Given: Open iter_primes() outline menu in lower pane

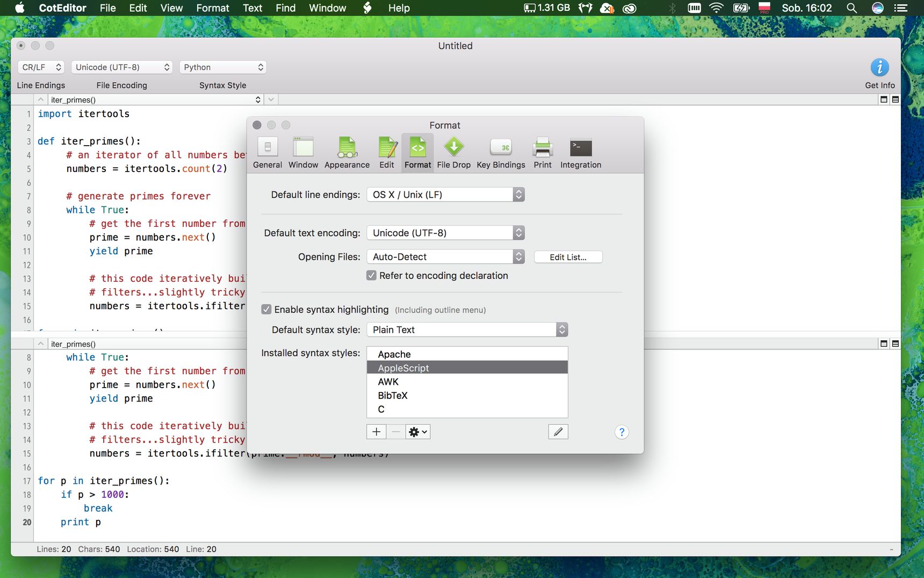Looking at the screenshot, I should tap(147, 344).
